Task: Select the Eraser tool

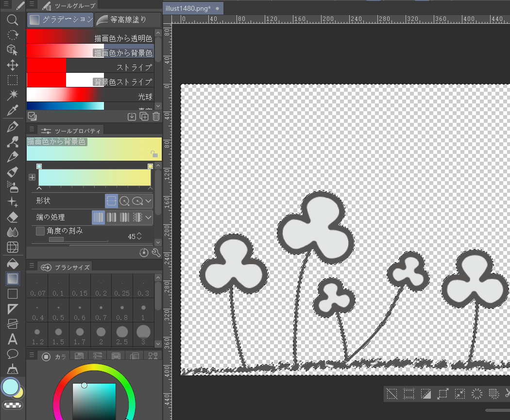Action: [12, 217]
